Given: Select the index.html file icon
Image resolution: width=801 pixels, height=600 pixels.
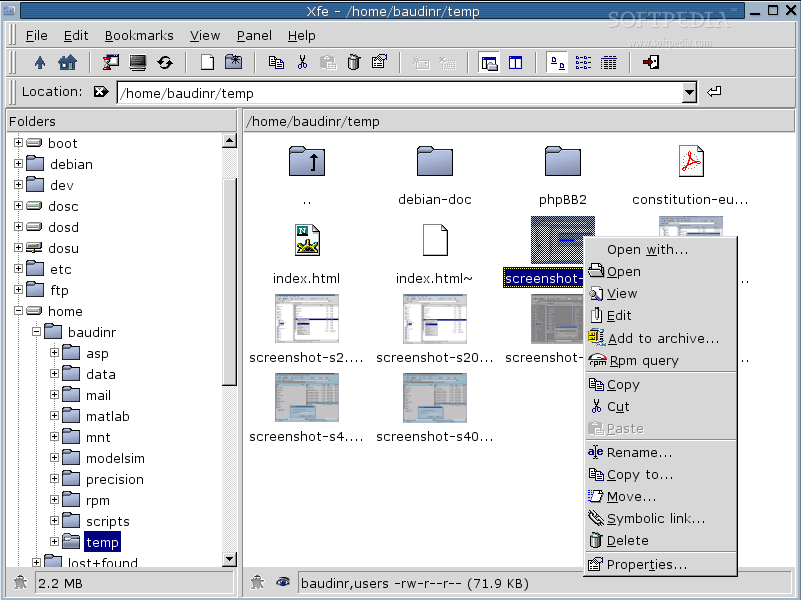Looking at the screenshot, I should pyautogui.click(x=307, y=240).
